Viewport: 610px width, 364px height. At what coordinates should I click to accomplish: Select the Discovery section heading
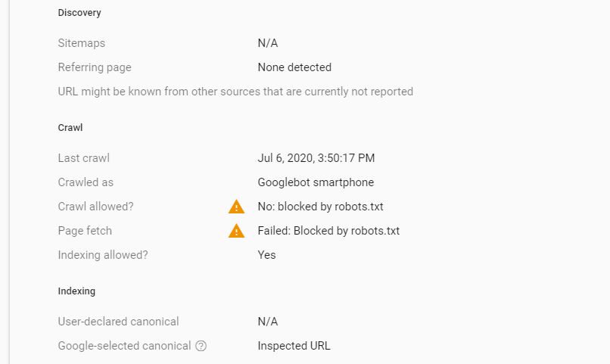[79, 13]
